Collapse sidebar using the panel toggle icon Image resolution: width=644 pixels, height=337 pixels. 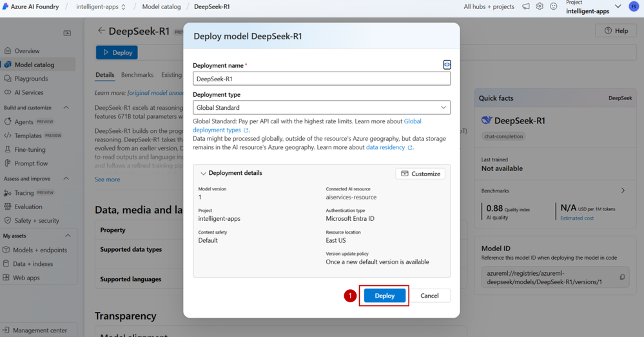coord(67,33)
